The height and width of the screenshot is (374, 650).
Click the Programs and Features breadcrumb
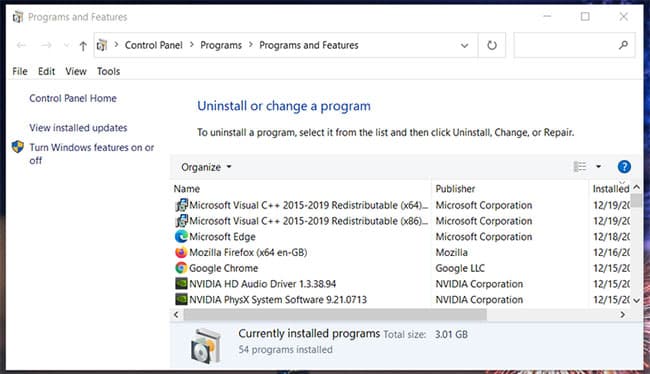click(309, 45)
